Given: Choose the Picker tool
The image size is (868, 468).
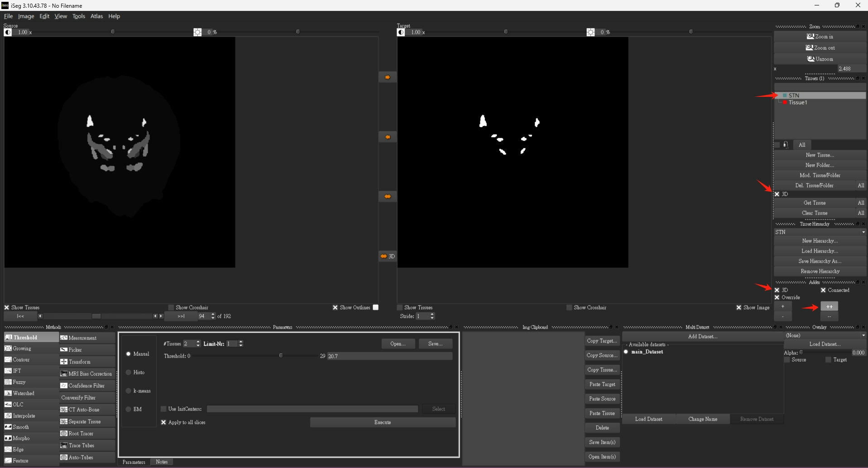Looking at the screenshot, I should click(75, 350).
